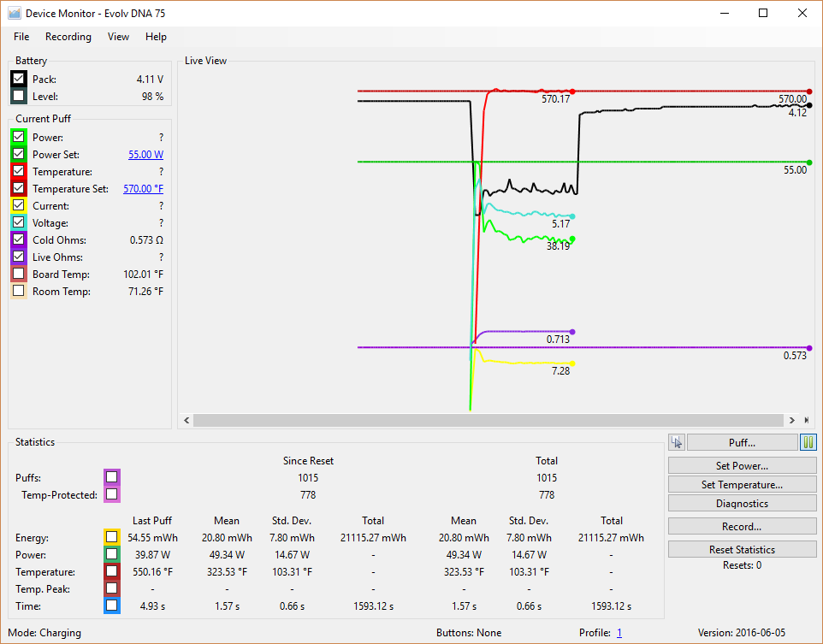Click the 55.00 W Power Set link
Screen dimensions: 823x644
pos(145,155)
